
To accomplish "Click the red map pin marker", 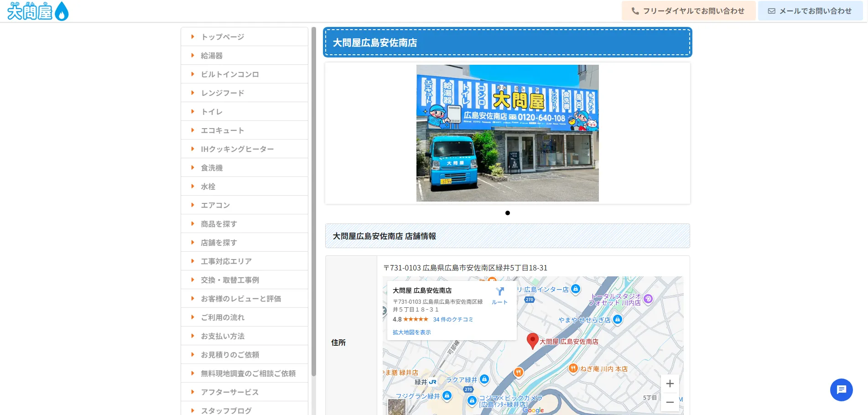I will (532, 341).
